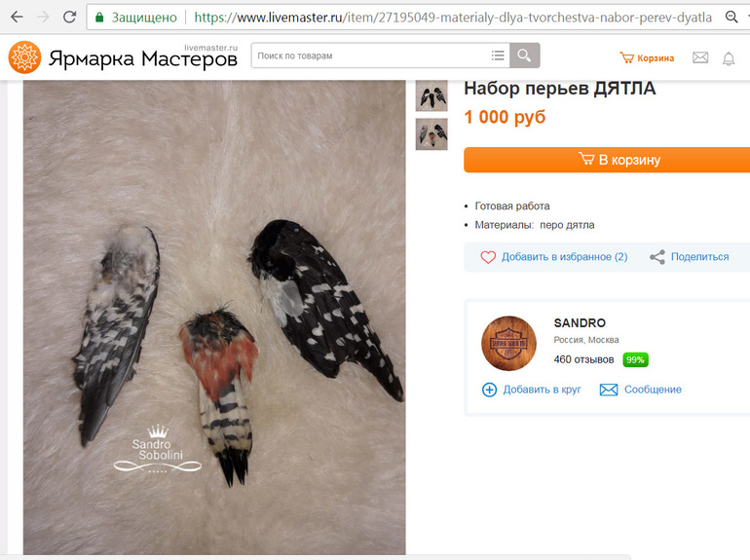Select the first feather thumbnail
The width and height of the screenshot is (750, 560).
tap(431, 95)
